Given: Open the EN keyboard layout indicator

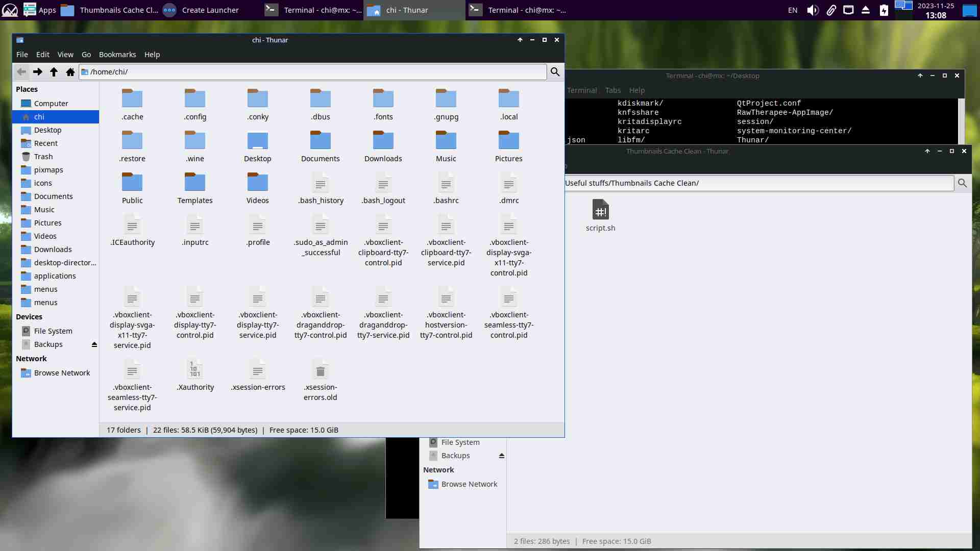Looking at the screenshot, I should click(792, 10).
